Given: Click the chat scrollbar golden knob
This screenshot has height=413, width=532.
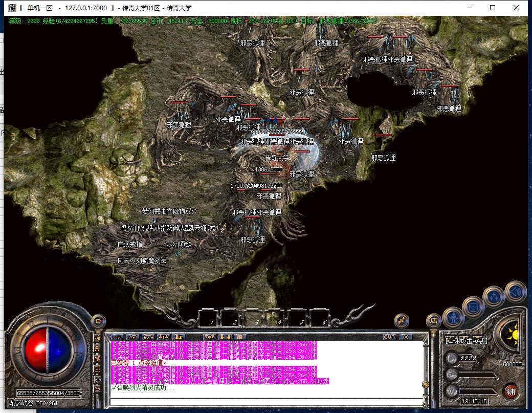Looking at the screenshot, I should point(425,384).
